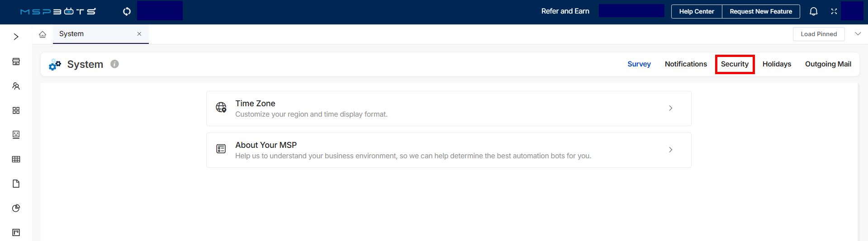This screenshot has height=241, width=868.
Task: Open the user search icon in sidebar
Action: pyautogui.click(x=16, y=86)
